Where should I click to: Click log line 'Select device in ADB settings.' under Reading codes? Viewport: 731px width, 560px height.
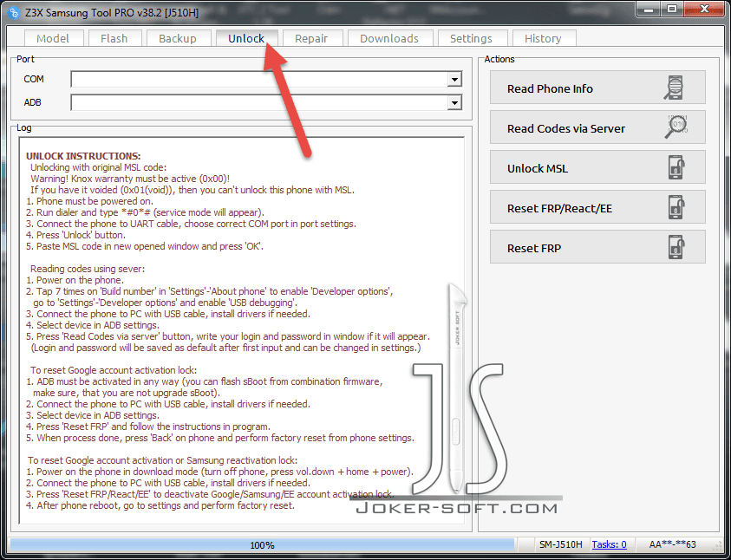[x=93, y=325]
